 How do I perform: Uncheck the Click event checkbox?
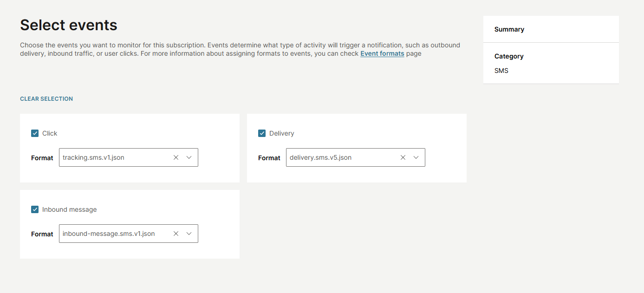tap(35, 133)
